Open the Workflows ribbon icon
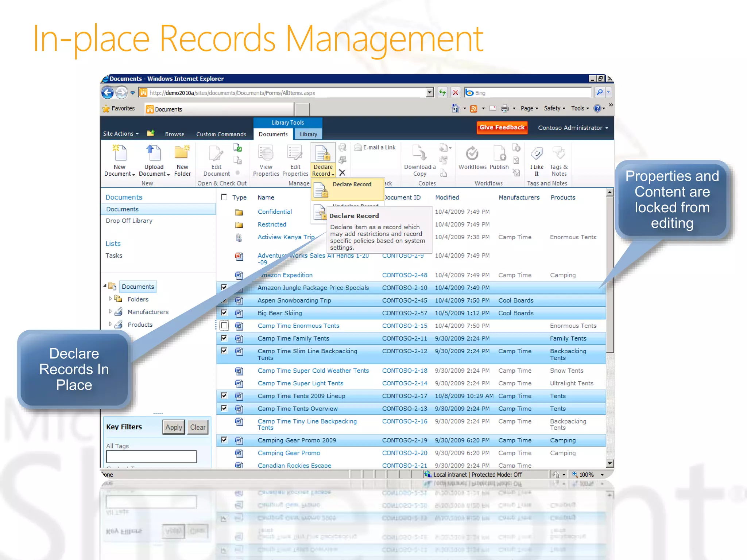This screenshot has height=560, width=747. click(x=472, y=154)
